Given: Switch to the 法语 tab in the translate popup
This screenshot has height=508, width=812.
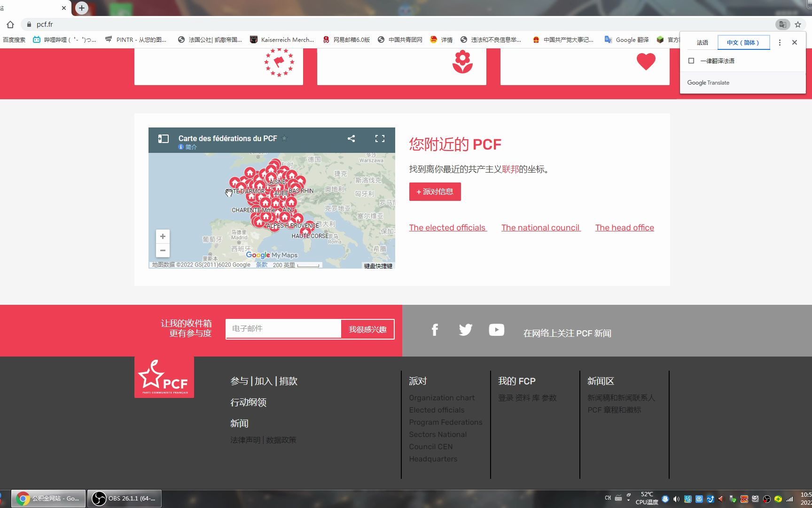Looking at the screenshot, I should coord(702,42).
